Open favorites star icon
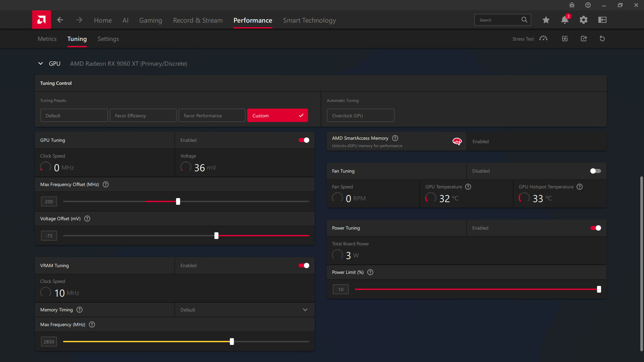 pos(546,20)
